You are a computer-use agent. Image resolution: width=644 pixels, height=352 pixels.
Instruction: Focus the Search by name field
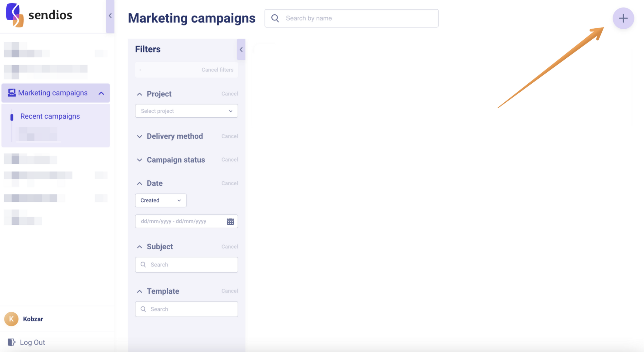360,18
